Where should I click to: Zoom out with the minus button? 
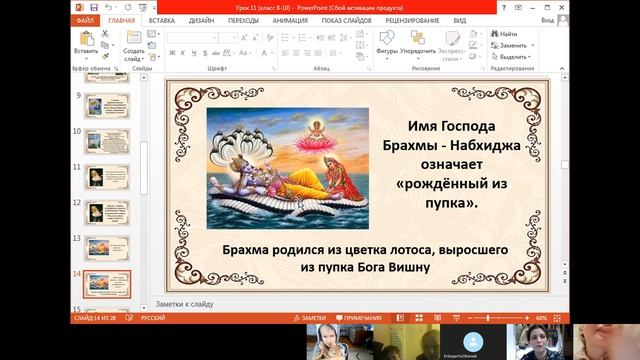coord(470,318)
